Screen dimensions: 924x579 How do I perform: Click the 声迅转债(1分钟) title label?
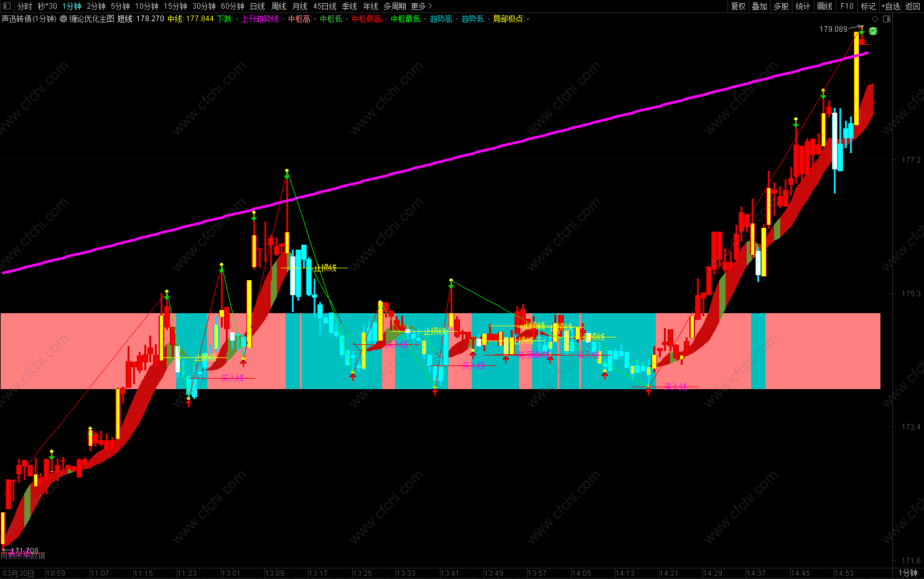point(29,19)
